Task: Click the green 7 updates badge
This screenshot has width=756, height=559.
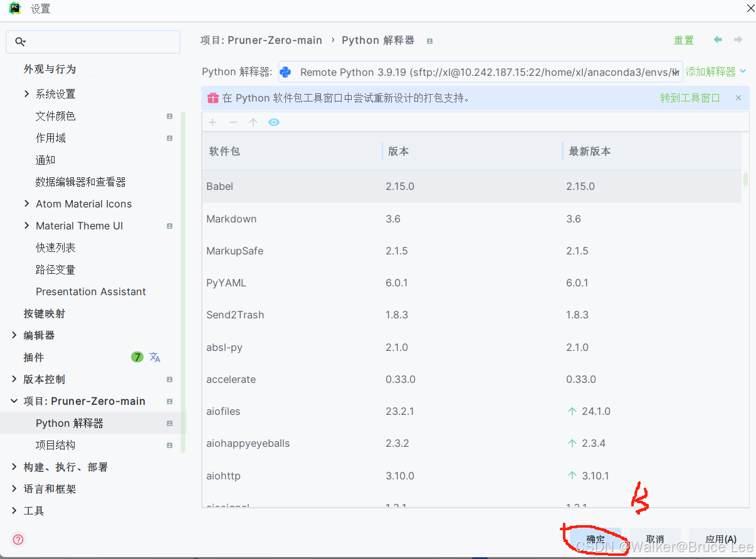Action: 137,357
